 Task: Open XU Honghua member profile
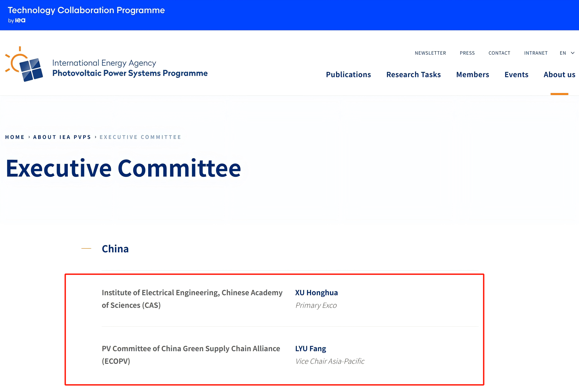pos(316,293)
